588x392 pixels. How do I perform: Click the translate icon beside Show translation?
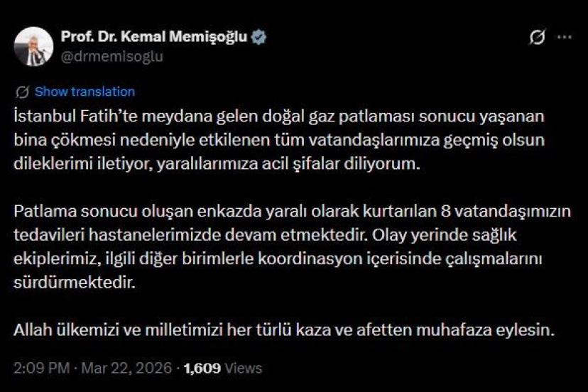tap(22, 92)
